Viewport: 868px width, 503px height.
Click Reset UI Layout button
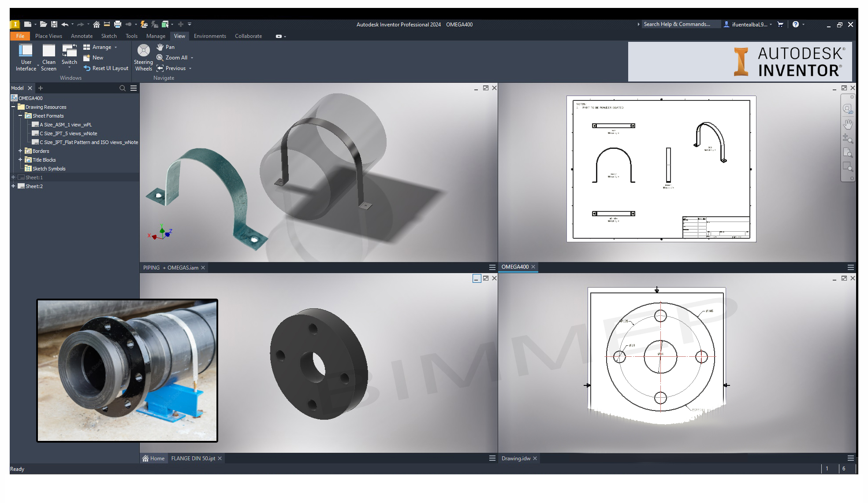click(x=106, y=68)
